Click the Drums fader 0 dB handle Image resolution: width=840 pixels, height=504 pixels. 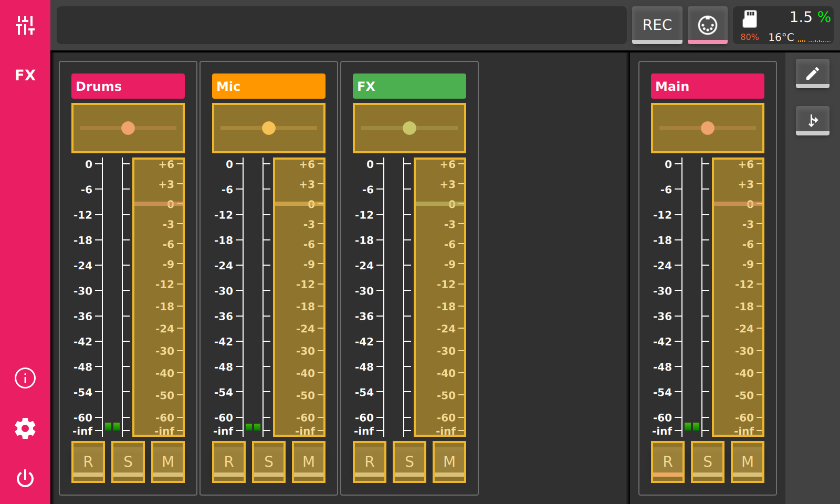[159, 204]
